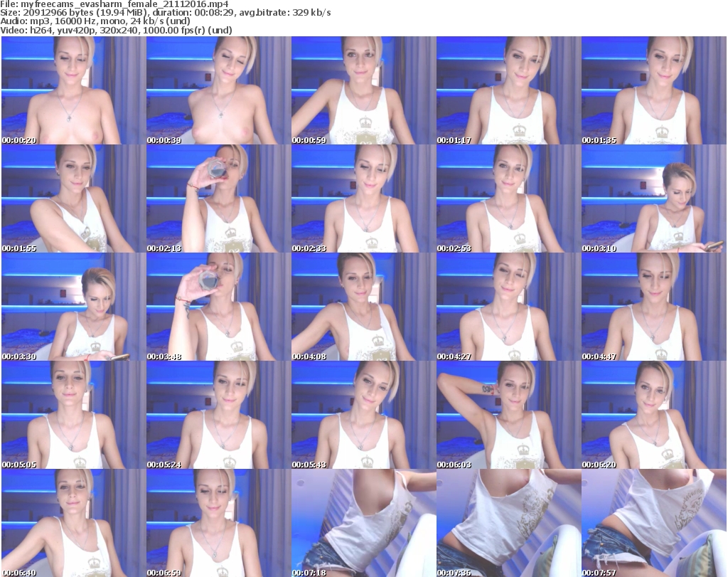Open the frame at 00:02:33
728x577 pixels.
363,198
